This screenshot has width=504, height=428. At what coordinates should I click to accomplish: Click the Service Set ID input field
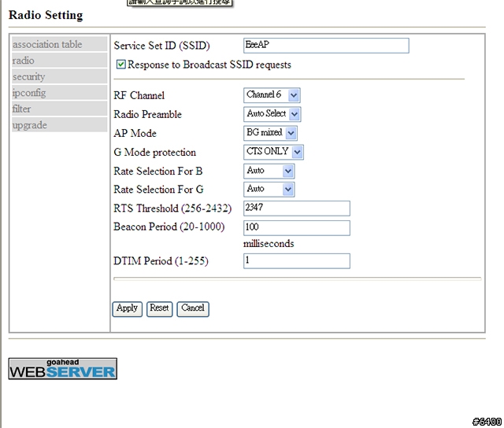click(x=326, y=46)
